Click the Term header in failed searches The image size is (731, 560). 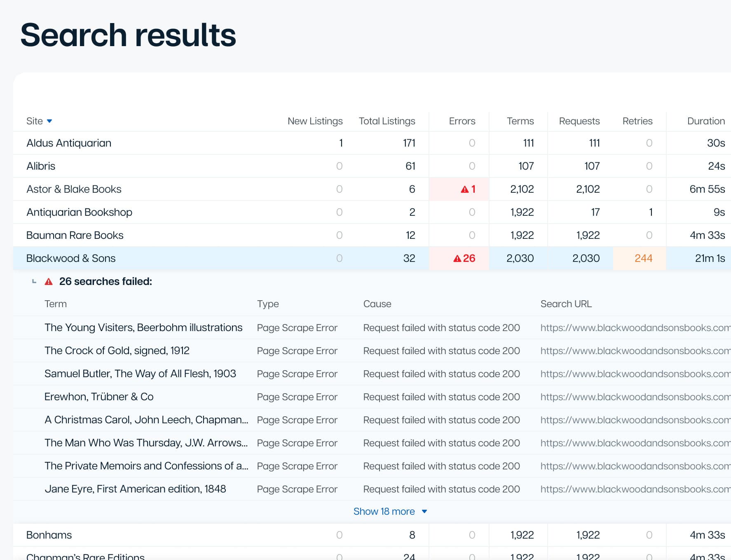(56, 304)
